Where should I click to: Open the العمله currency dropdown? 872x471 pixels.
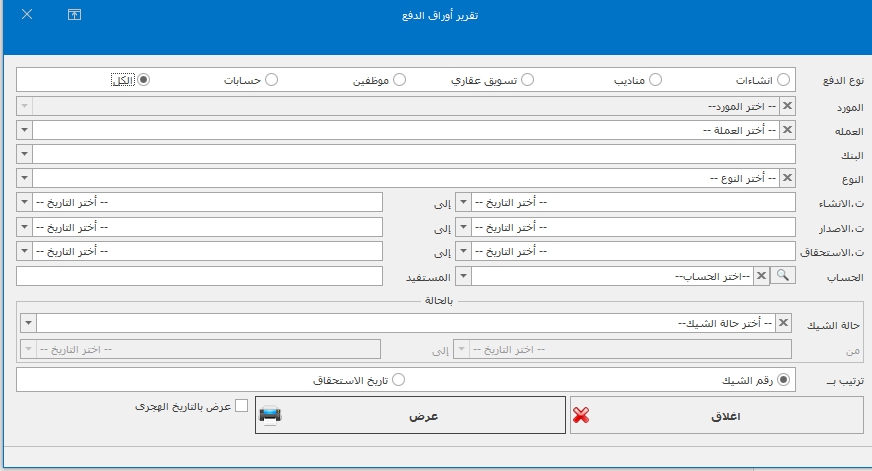click(x=26, y=130)
